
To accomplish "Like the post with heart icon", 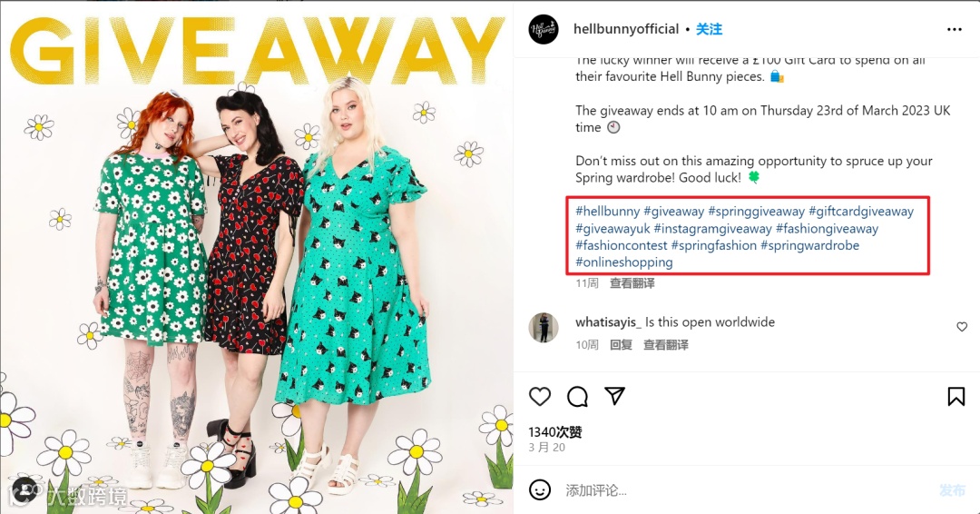I will (540, 397).
